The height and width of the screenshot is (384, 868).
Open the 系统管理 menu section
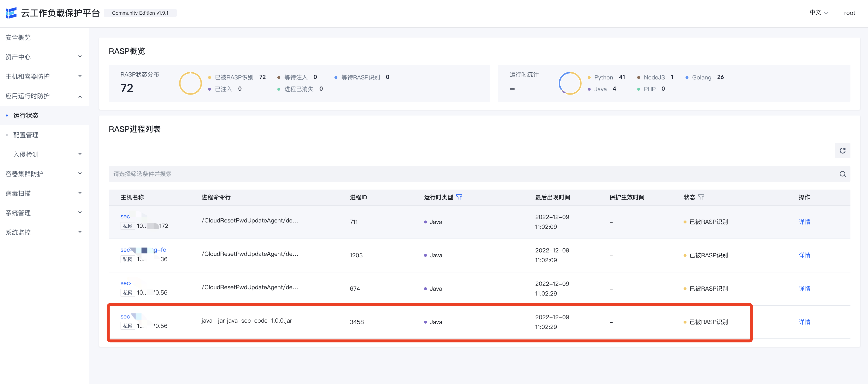(x=18, y=212)
